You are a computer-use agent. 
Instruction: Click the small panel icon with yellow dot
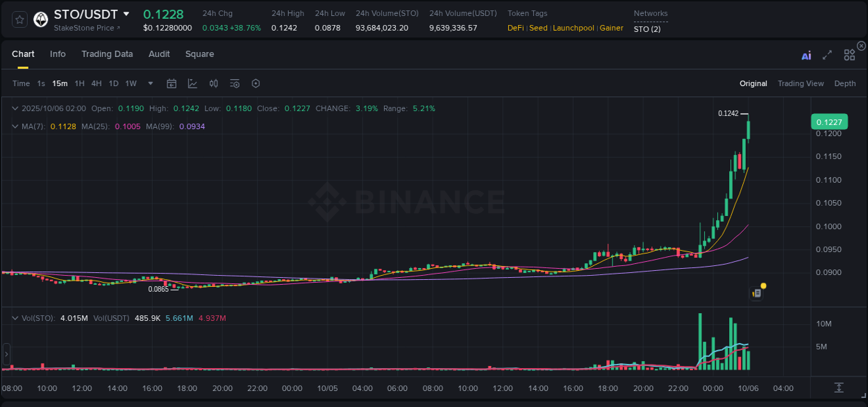tap(756, 292)
